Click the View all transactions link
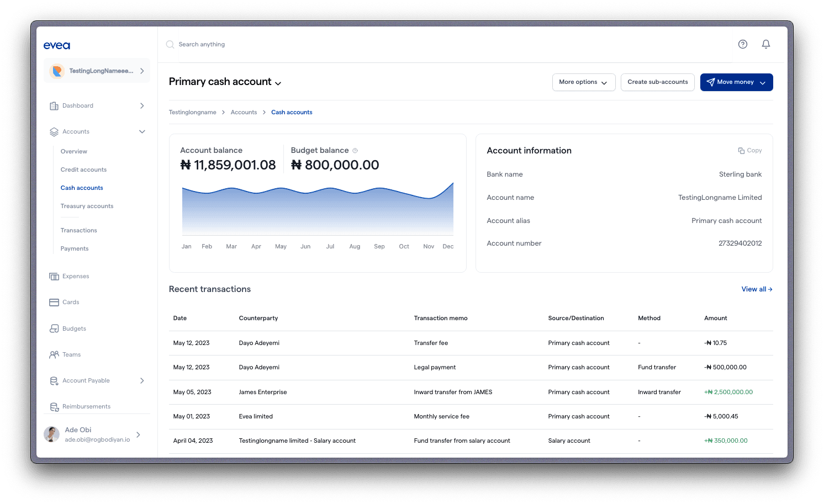The width and height of the screenshot is (824, 504). pyautogui.click(x=756, y=289)
